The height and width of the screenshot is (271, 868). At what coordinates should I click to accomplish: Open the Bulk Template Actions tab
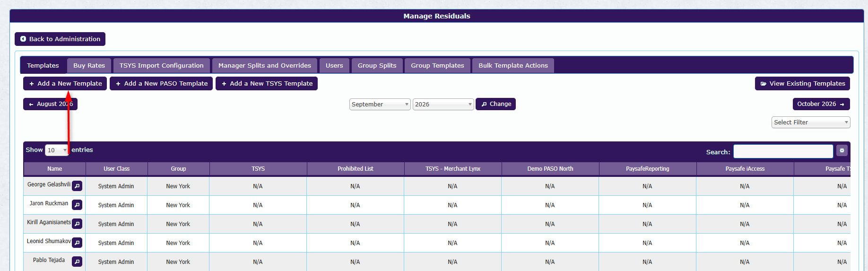click(513, 65)
